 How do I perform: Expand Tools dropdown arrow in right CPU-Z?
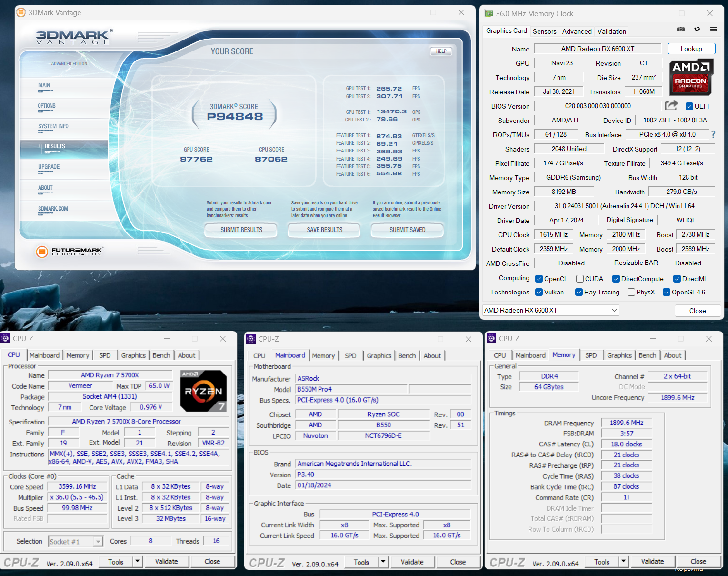[623, 561]
